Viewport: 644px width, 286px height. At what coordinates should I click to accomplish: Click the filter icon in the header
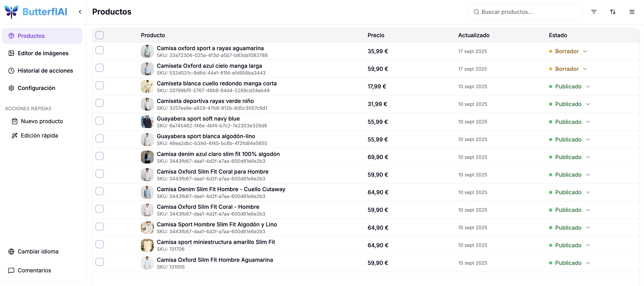click(594, 12)
